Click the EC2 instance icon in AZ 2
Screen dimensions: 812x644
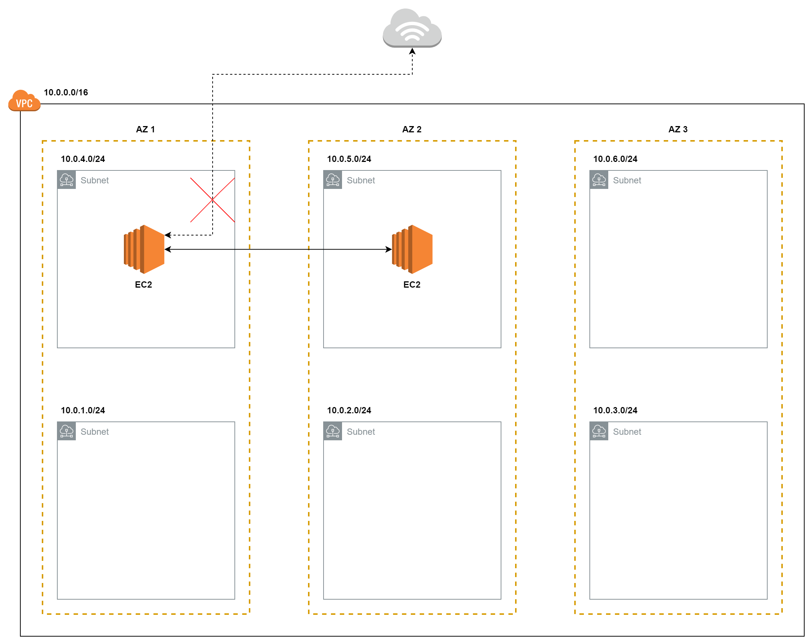coord(412,249)
